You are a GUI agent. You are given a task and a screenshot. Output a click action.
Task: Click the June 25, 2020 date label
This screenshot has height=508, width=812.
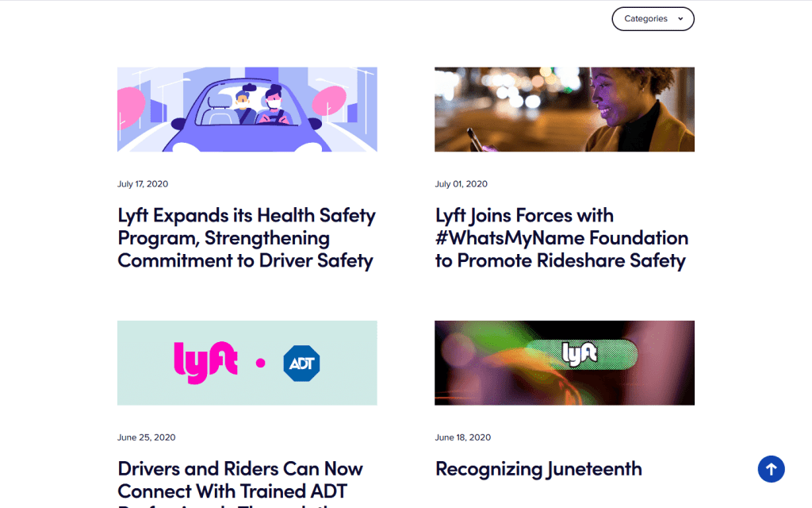pyautogui.click(x=147, y=437)
